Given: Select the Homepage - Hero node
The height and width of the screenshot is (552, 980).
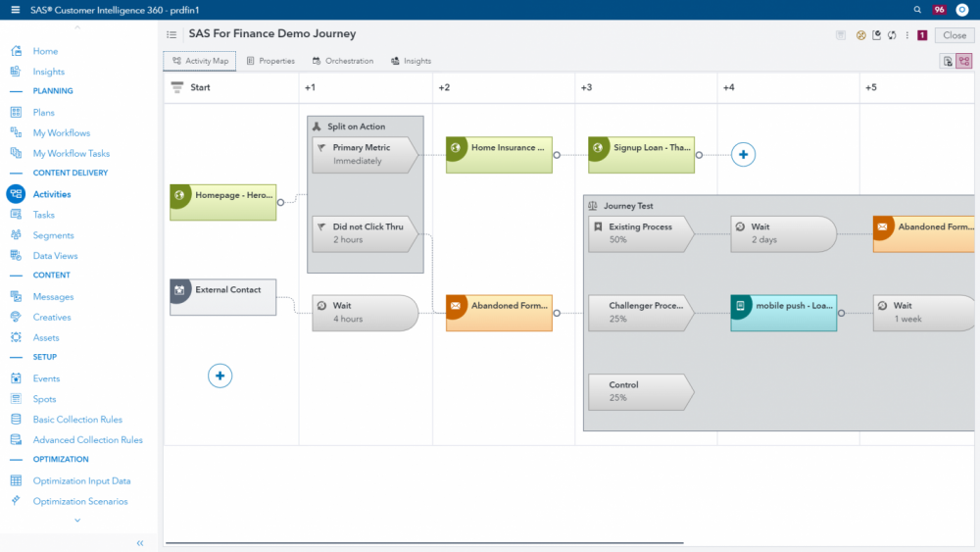Looking at the screenshot, I should (223, 202).
